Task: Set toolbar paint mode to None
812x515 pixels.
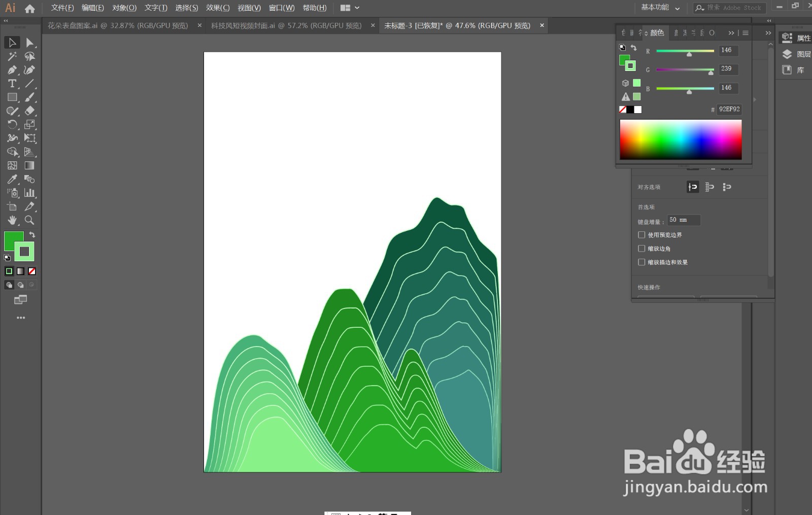Action: pyautogui.click(x=32, y=271)
